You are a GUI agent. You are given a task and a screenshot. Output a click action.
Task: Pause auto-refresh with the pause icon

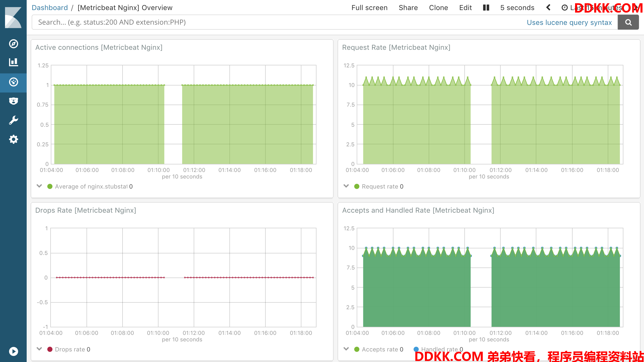[x=486, y=8]
